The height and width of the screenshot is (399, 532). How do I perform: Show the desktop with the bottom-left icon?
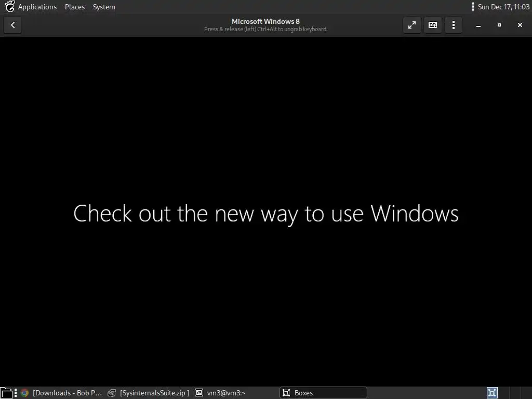[6, 393]
